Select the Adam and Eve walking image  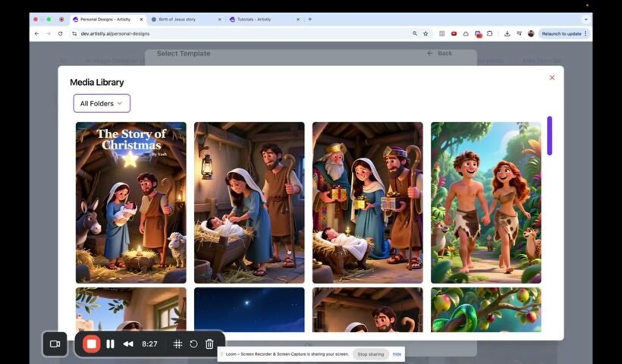(485, 202)
